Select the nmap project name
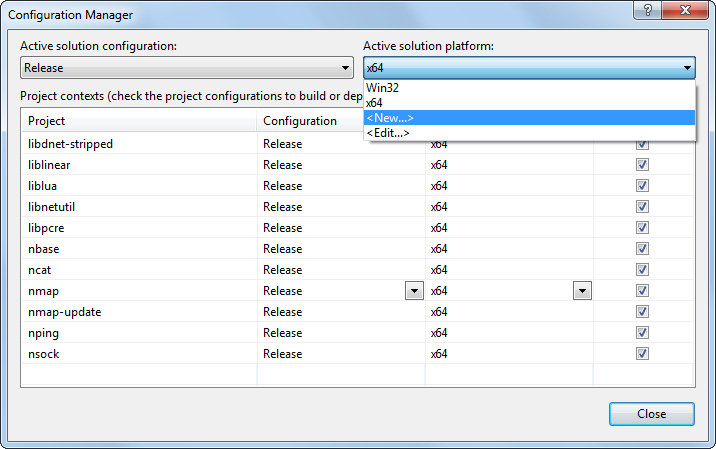Viewport: 716px width, 449px height. click(x=43, y=291)
